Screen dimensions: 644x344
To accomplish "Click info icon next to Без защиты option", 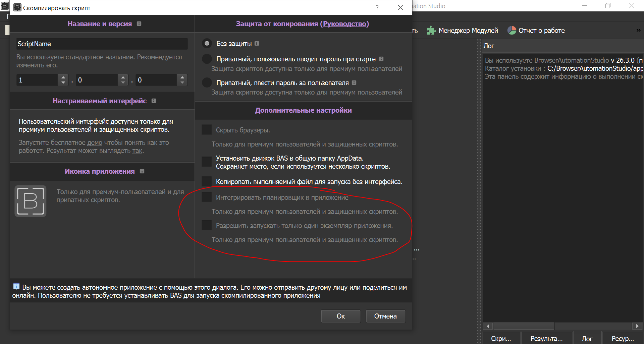I will pyautogui.click(x=257, y=43).
